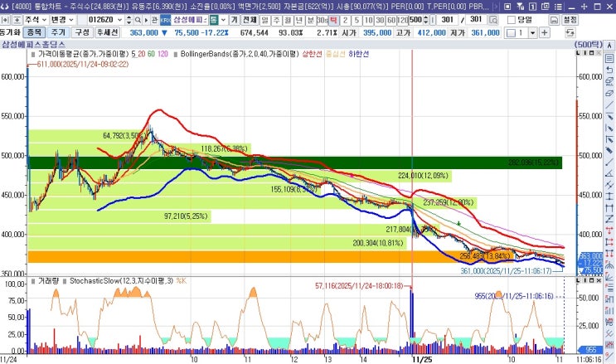616x364 pixels.
Task: Click the stock code up/down stepper
Action: pyautogui.click(x=129, y=20)
